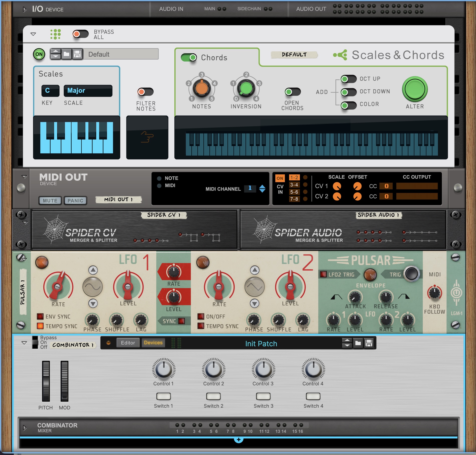476x455 pixels.
Task: Click the LFO 1 sine waveform display
Action: 93,287
